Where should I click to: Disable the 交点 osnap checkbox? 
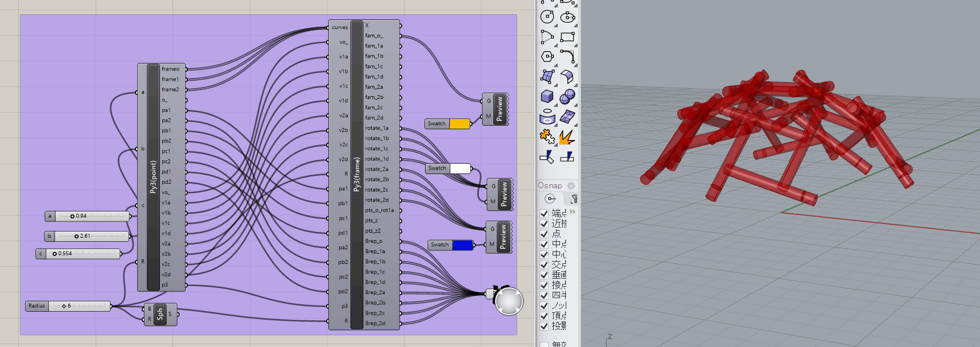(x=544, y=265)
